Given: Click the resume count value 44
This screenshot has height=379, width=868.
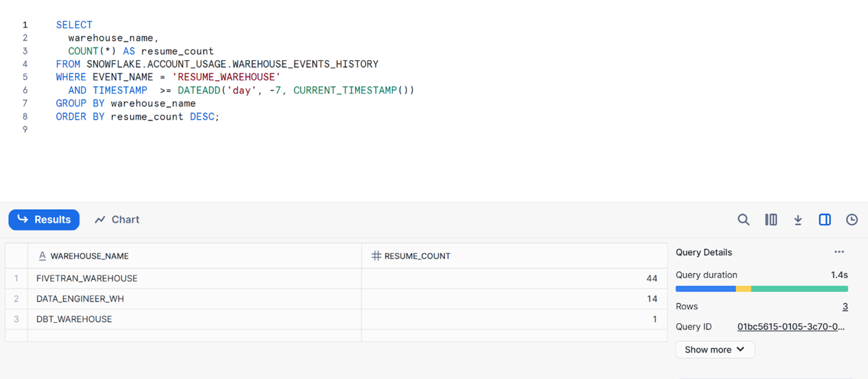Looking at the screenshot, I should pyautogui.click(x=651, y=278).
